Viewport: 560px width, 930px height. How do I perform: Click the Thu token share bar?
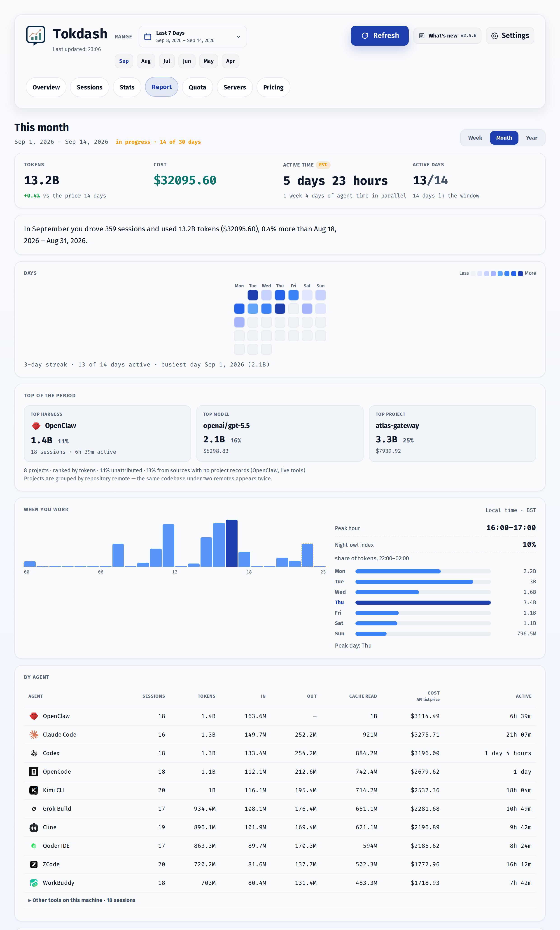pyautogui.click(x=423, y=602)
